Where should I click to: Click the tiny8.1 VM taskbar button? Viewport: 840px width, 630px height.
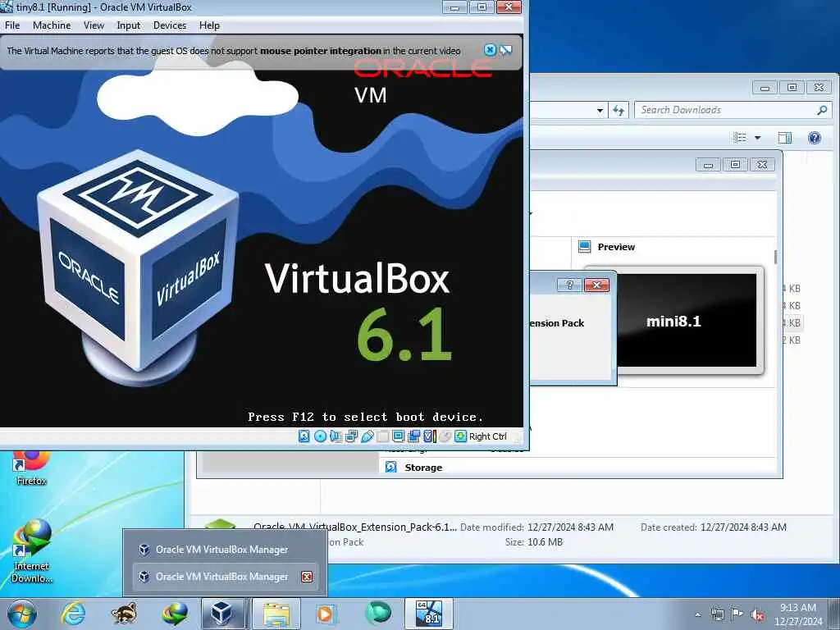tap(429, 614)
